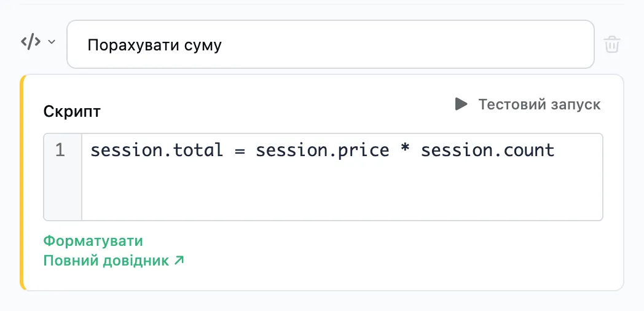Image resolution: width=644 pixels, height=311 pixels.
Task: Click the code brackets step type icon
Action: [31, 42]
